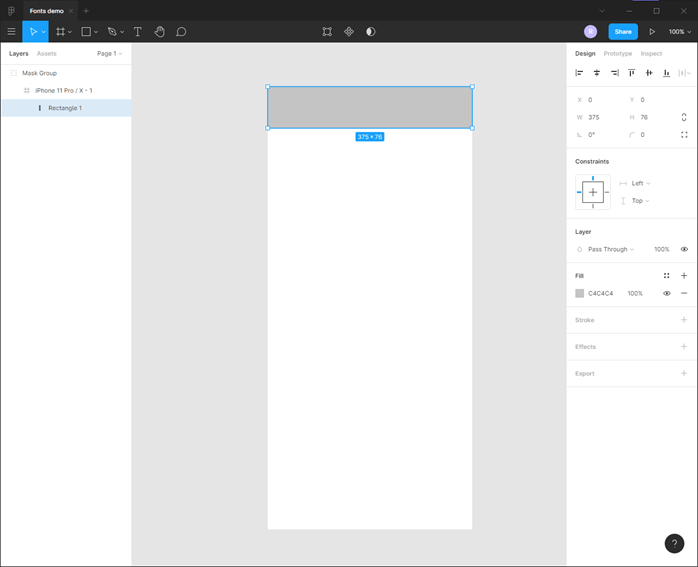Toggle fill visibility eye for C4C4C4
The height and width of the screenshot is (567, 698).
[667, 293]
